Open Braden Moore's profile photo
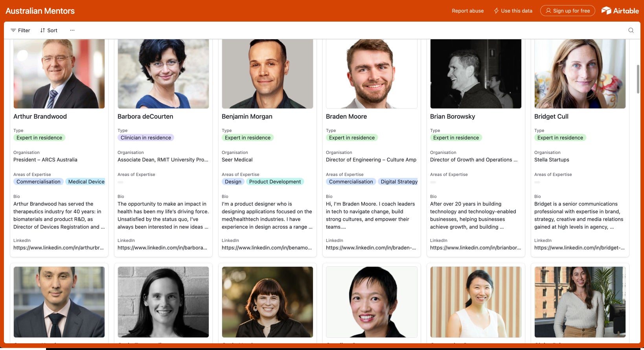Image resolution: width=644 pixels, height=350 pixels. pos(372,73)
